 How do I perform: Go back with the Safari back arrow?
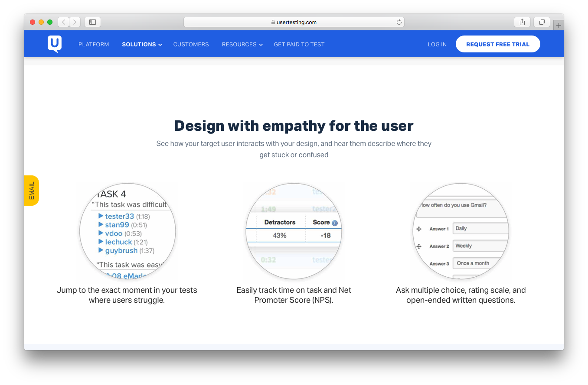point(63,22)
